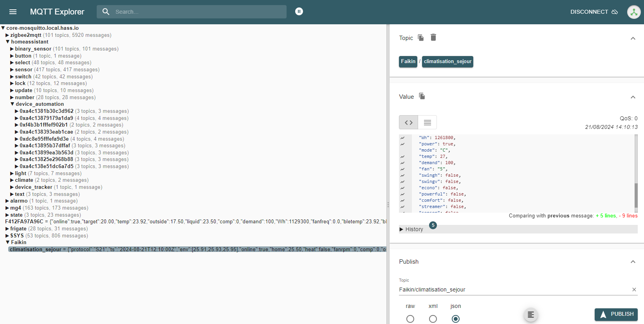Copy the value to clipboard
This screenshot has height=324, width=644.
[422, 96]
